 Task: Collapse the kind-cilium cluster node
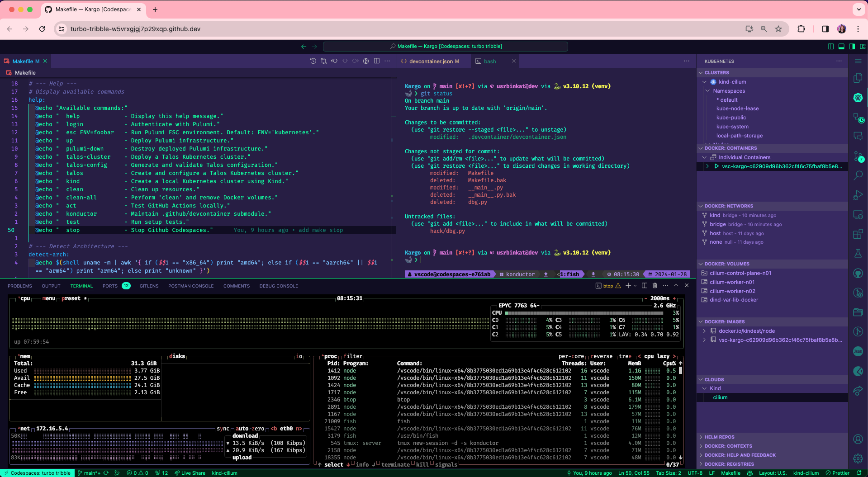[704, 82]
